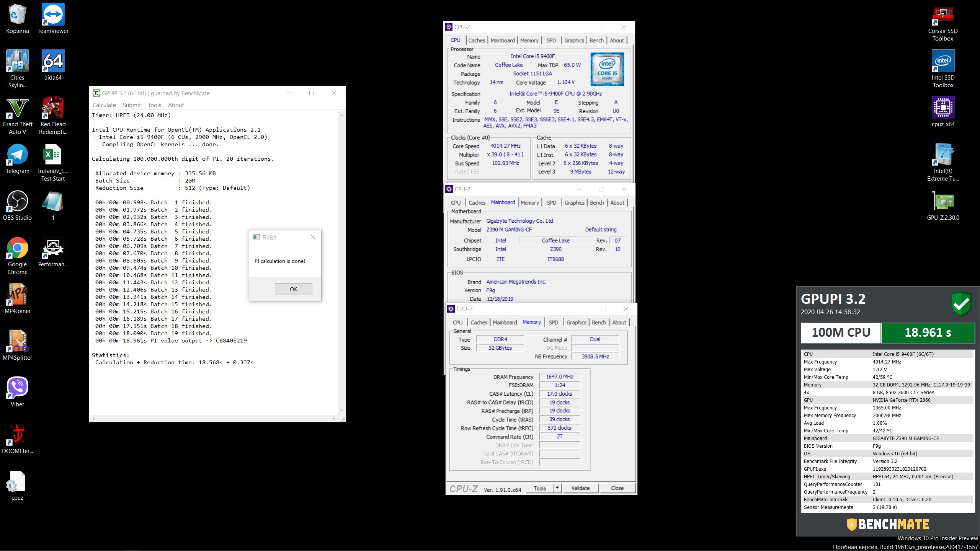The image size is (980, 551).
Task: Open the Viber desktop icon
Action: 17,392
